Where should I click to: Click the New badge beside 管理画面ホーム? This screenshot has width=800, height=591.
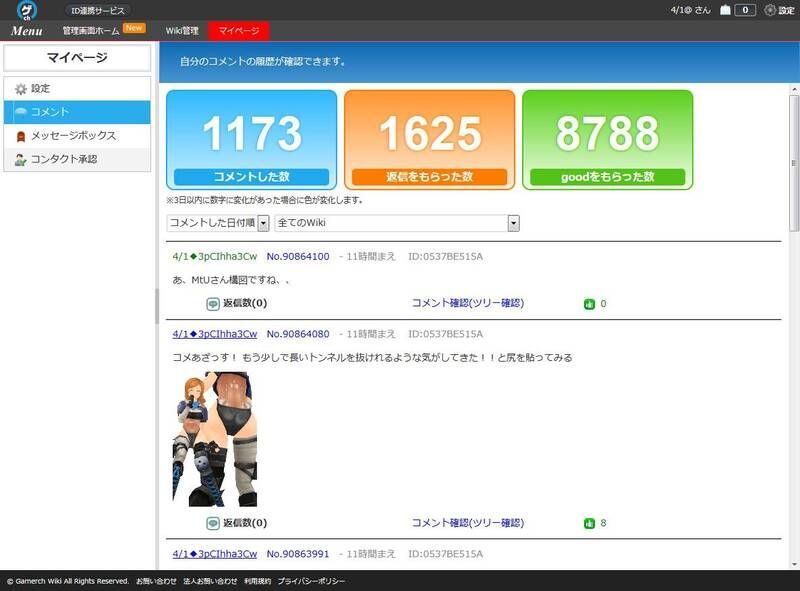tap(134, 28)
